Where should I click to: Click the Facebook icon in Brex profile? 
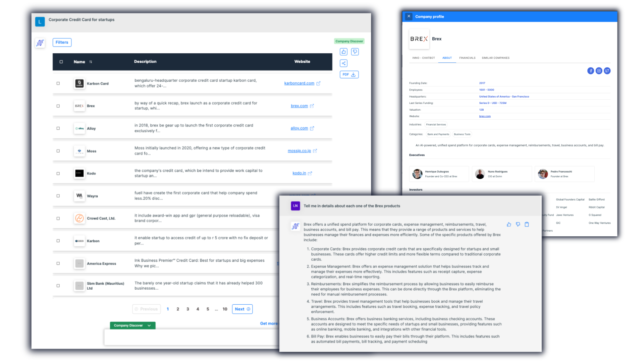click(590, 71)
